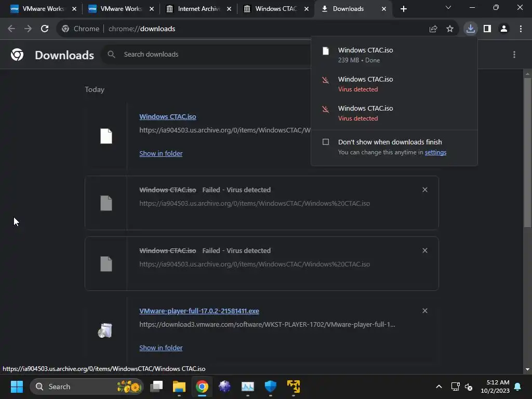532x399 pixels.
Task: Bookmark this page with the star icon
Action: coord(450,29)
